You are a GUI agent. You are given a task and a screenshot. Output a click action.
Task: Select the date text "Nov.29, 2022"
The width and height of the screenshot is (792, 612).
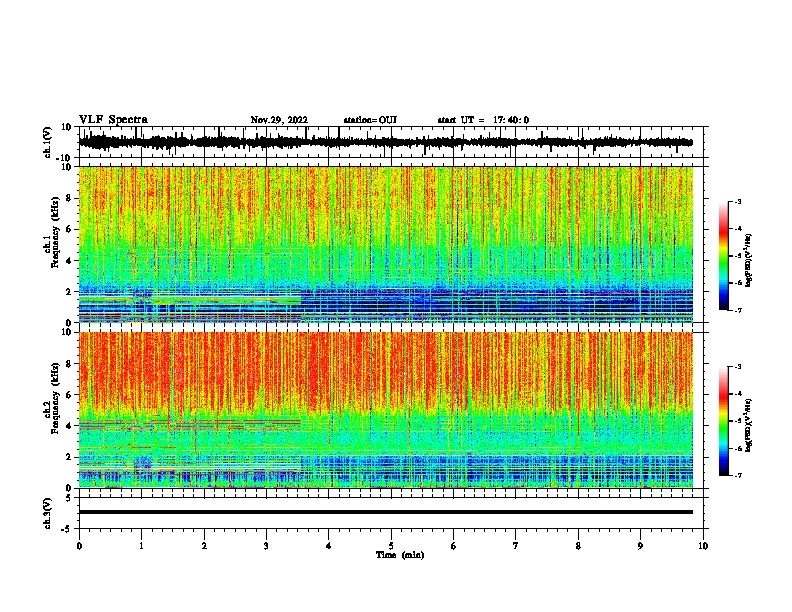pyautogui.click(x=279, y=120)
